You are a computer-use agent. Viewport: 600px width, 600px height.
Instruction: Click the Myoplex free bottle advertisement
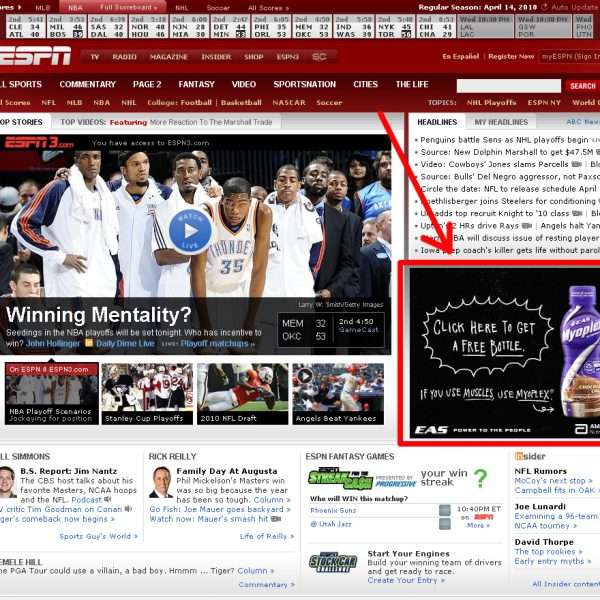tap(504, 353)
